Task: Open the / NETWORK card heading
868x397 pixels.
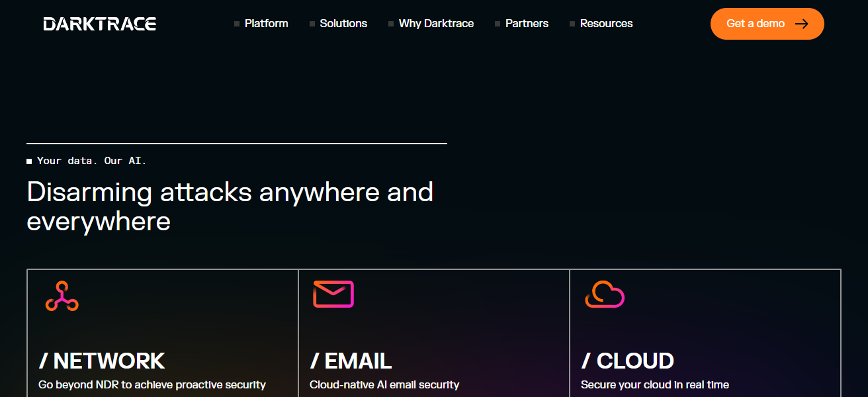Action: pyautogui.click(x=102, y=361)
